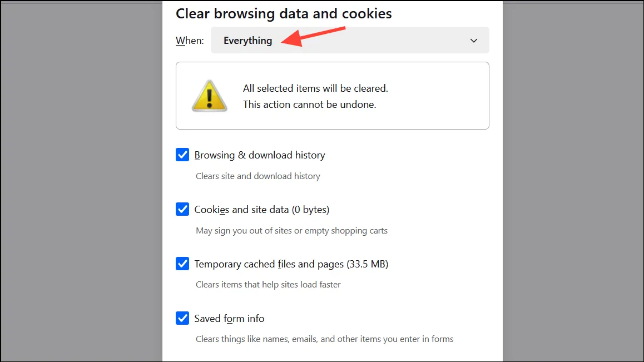Viewport: 644px width, 362px height.
Task: Untick the Saved form info checkbox
Action: [182, 318]
